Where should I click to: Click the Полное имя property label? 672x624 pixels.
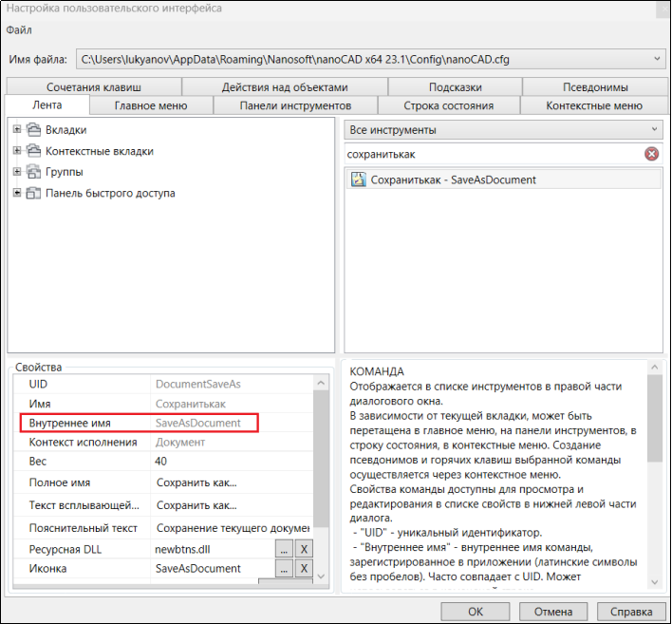60,482
